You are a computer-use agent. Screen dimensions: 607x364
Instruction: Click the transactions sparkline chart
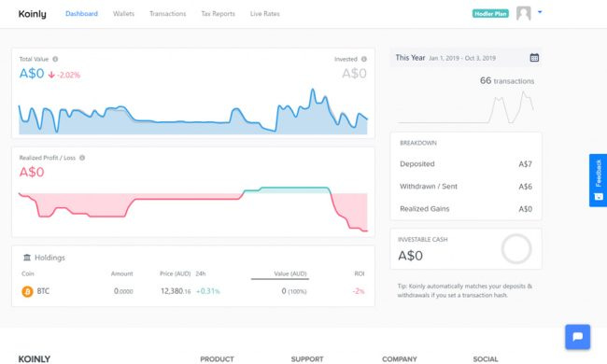[x=466, y=107]
